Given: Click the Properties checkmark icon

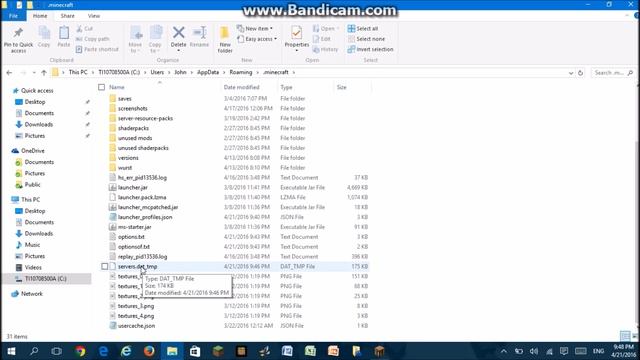Looking at the screenshot, I should [297, 33].
